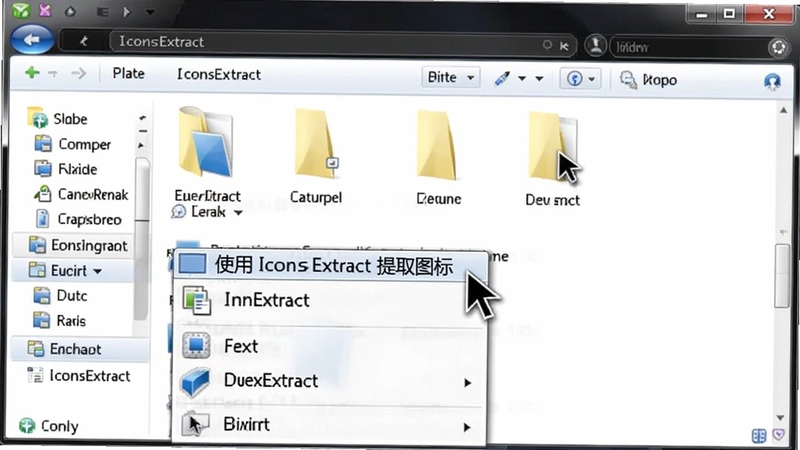Click the DuexExtract submenu arrow
800x450 pixels.
[467, 383]
